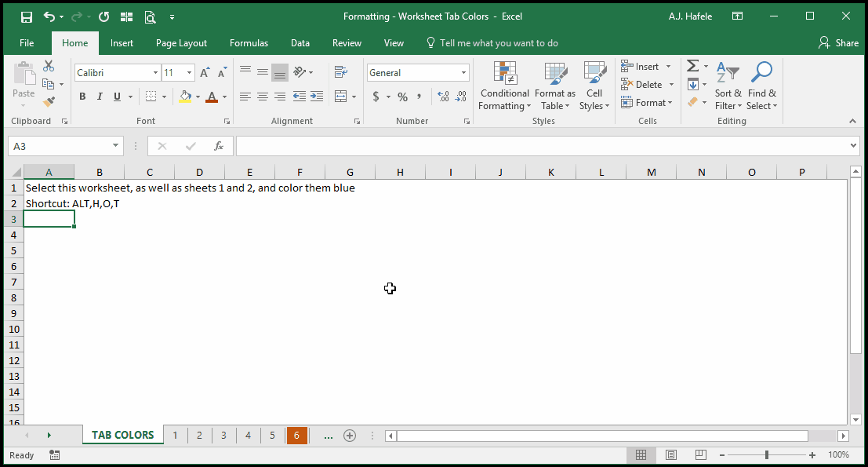
Task: Click Decrease Decimal icon
Action: click(460, 97)
